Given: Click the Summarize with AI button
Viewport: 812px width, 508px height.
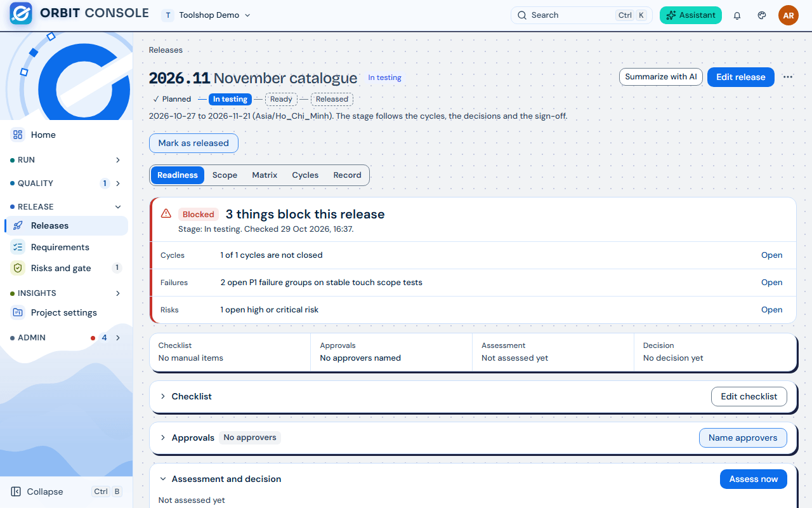Looking at the screenshot, I should tap(660, 77).
